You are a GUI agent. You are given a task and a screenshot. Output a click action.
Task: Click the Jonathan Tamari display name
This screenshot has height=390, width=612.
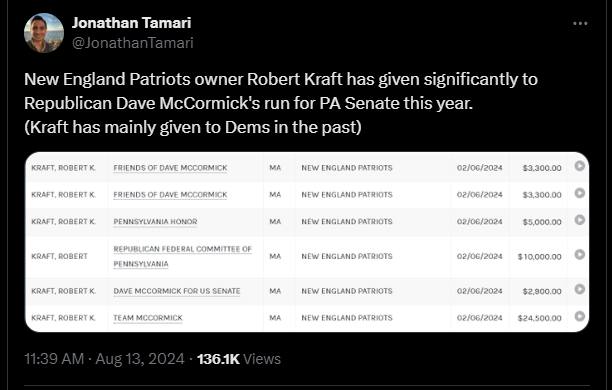point(132,23)
